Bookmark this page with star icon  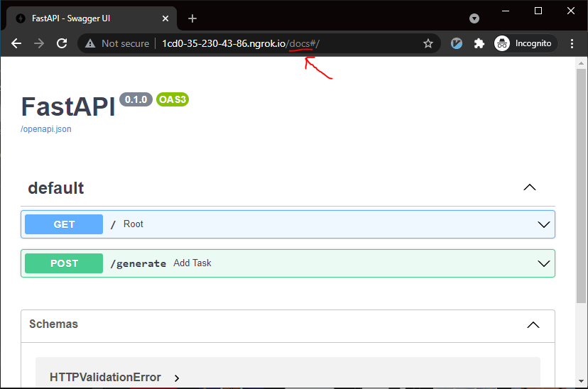(428, 43)
